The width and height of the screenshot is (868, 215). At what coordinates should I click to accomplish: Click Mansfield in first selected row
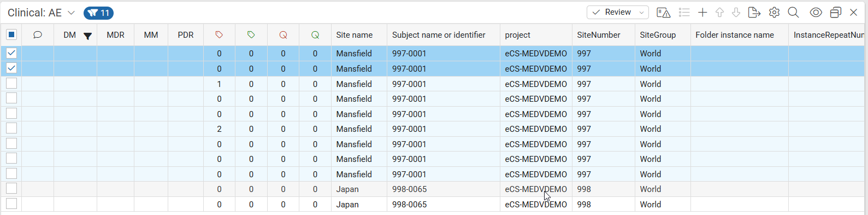tap(354, 54)
